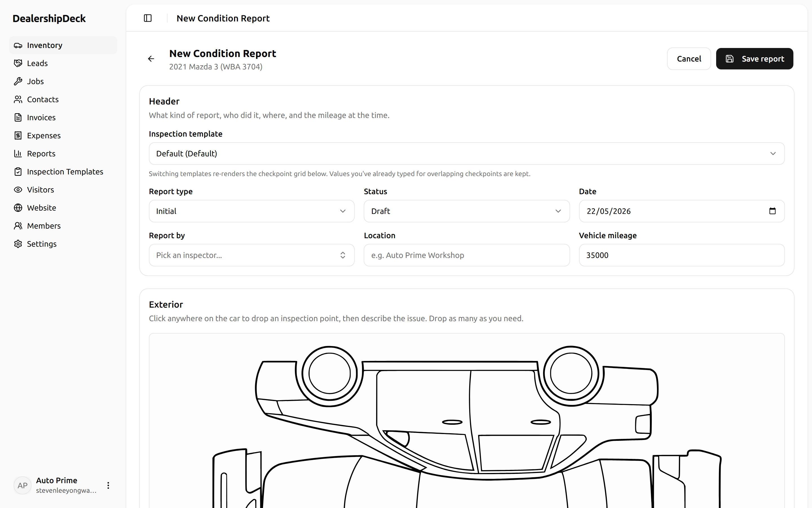Go to Visitors

[63, 190]
